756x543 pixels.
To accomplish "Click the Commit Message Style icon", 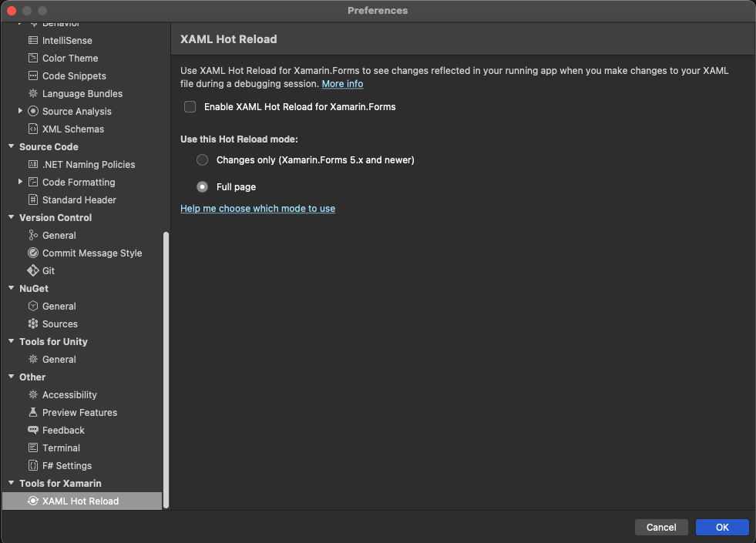I will pyautogui.click(x=32, y=253).
